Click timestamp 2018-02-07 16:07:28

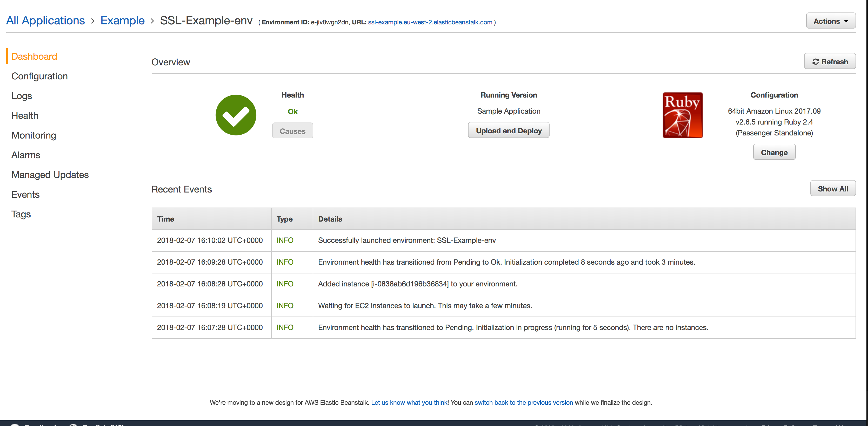[x=210, y=327]
